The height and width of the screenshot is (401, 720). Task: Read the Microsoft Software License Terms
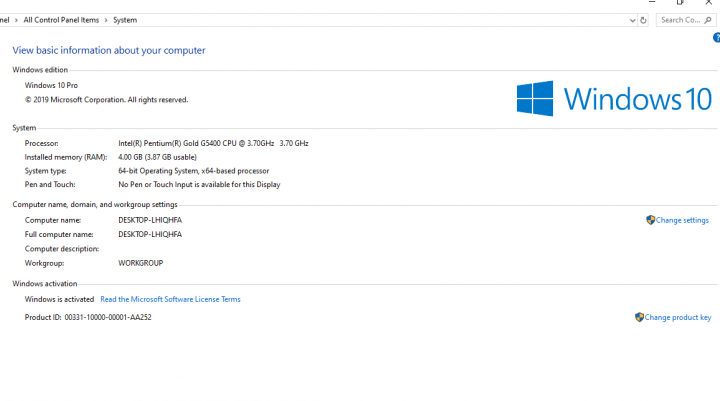coord(170,299)
